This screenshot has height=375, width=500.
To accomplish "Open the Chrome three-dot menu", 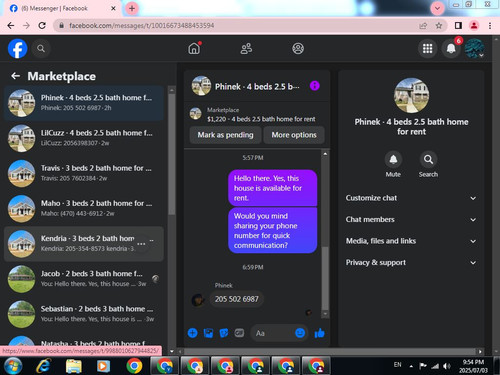I will 490,25.
